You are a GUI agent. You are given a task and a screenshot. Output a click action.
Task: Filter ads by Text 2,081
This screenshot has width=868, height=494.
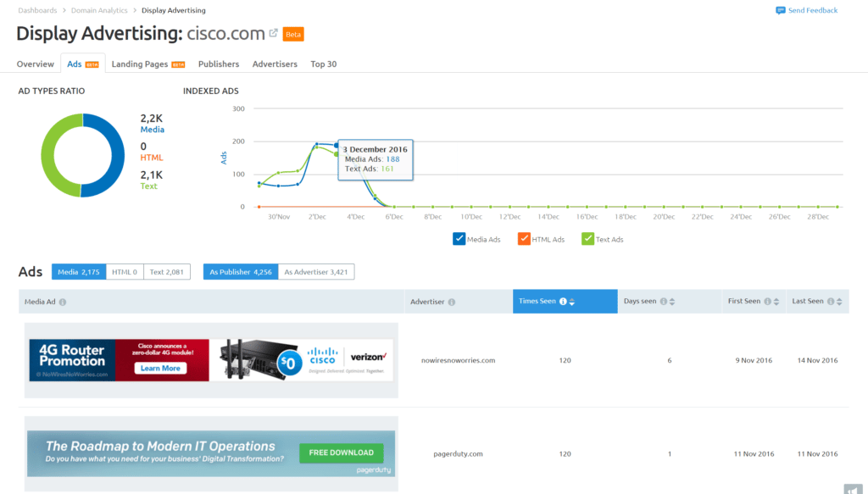pyautogui.click(x=167, y=272)
